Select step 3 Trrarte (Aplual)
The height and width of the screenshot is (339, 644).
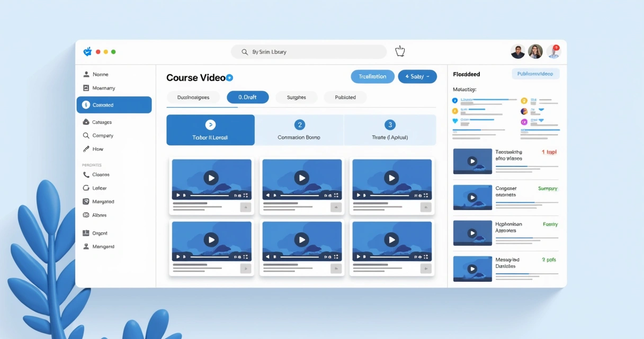point(390,130)
